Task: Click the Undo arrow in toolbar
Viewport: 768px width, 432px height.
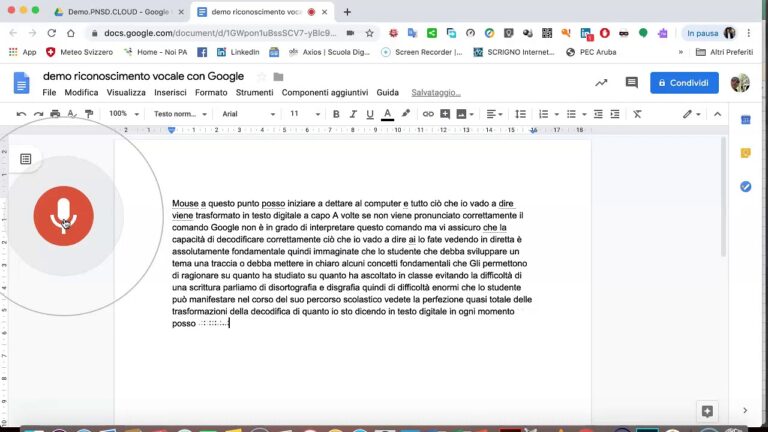Action: (x=21, y=114)
